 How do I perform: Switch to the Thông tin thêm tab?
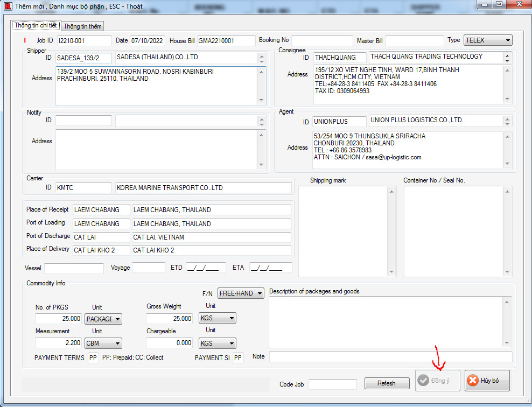click(x=82, y=26)
